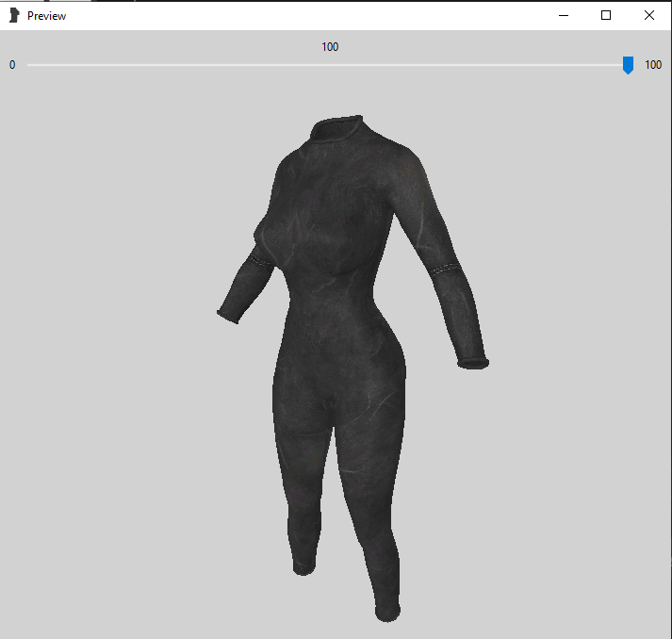This screenshot has width=672, height=639.
Task: Click the blue weight slider handle
Action: [x=628, y=65]
